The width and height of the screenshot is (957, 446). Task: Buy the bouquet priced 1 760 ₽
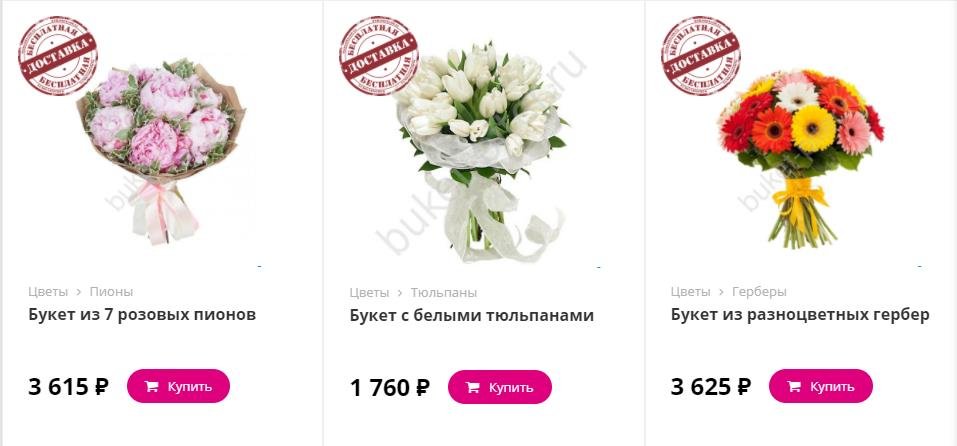(500, 387)
